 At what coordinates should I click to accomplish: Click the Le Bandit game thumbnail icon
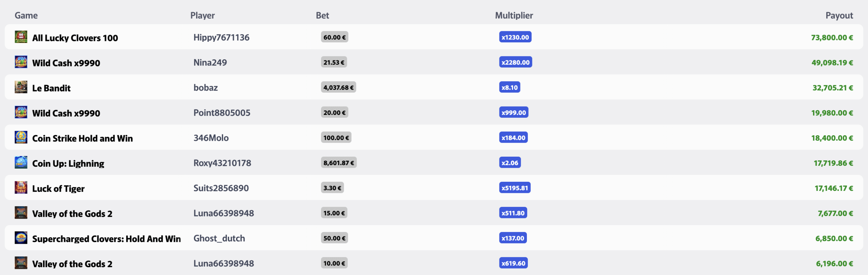21,87
